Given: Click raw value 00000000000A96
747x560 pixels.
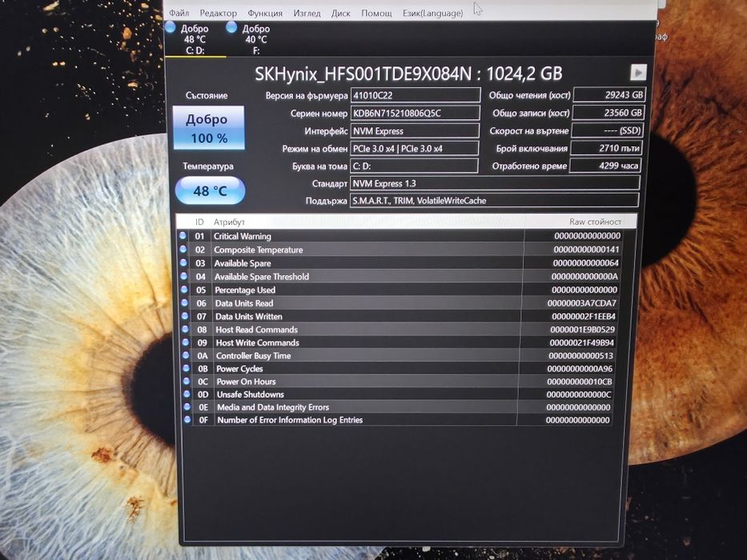Looking at the screenshot, I should (x=580, y=369).
